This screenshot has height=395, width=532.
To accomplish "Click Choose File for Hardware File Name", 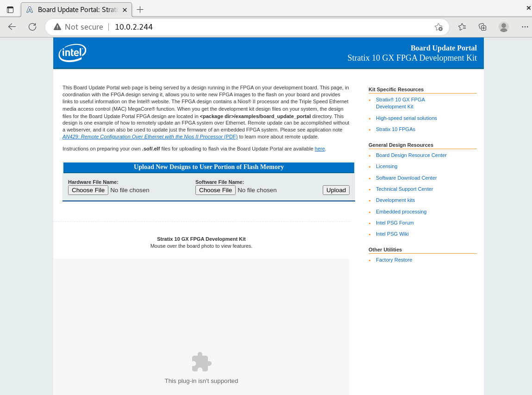I will (x=88, y=190).
